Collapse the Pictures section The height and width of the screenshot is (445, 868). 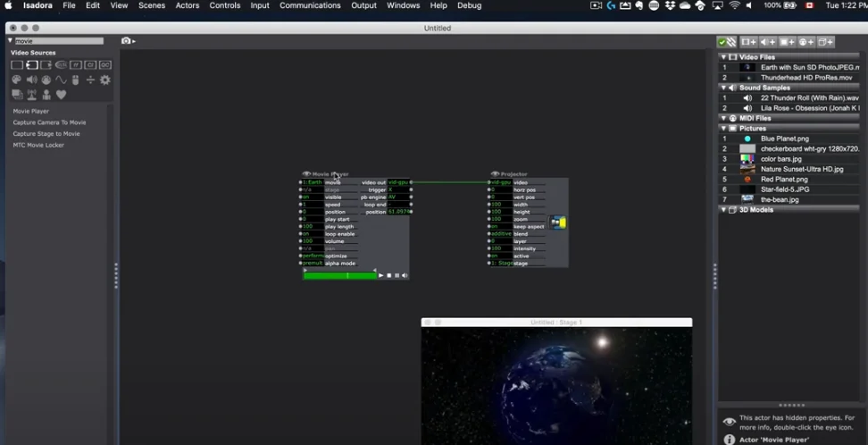[723, 129]
